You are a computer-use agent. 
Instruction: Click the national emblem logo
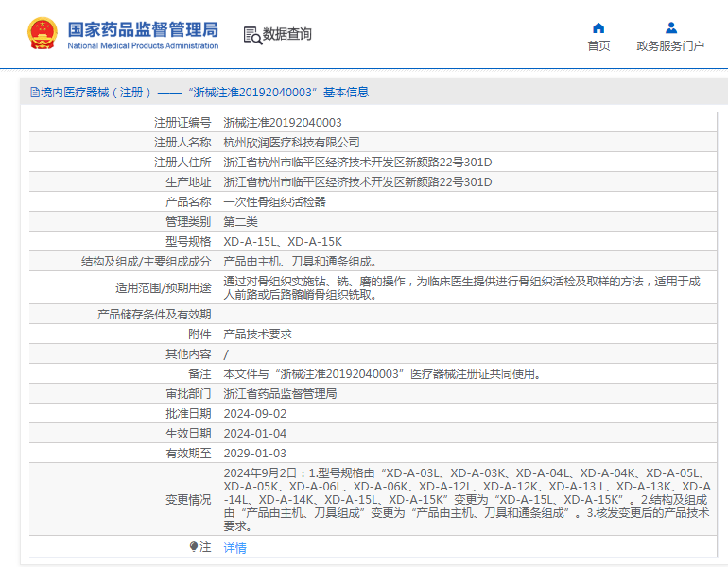42,34
